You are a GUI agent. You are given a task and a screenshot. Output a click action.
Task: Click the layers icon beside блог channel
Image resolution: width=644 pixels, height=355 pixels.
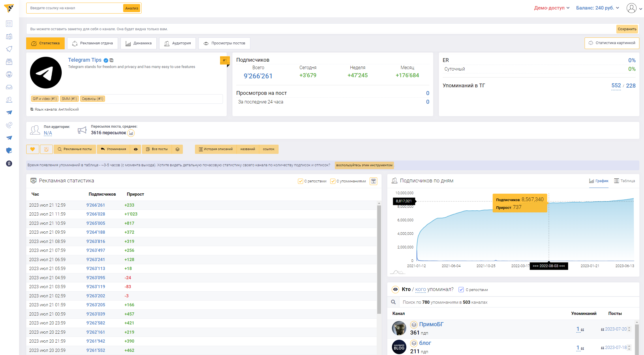414,343
